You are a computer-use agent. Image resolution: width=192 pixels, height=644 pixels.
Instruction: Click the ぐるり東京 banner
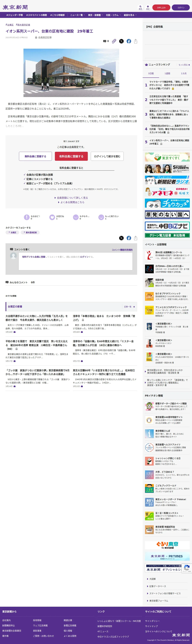tap(167, 545)
